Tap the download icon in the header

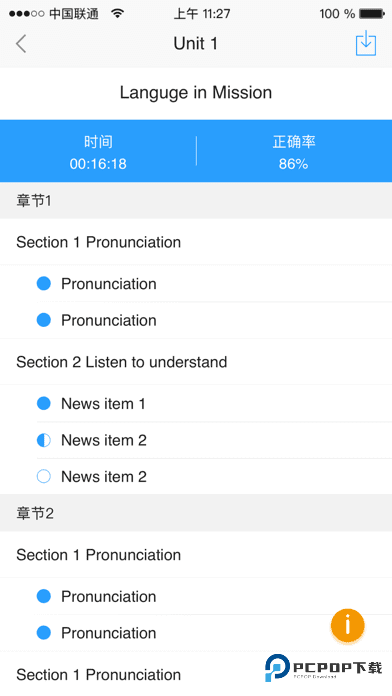(366, 43)
